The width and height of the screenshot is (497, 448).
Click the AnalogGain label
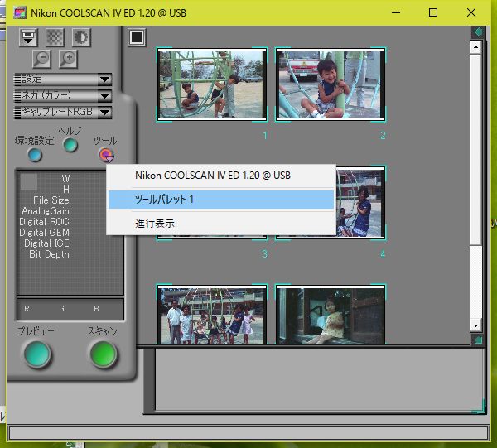46,211
